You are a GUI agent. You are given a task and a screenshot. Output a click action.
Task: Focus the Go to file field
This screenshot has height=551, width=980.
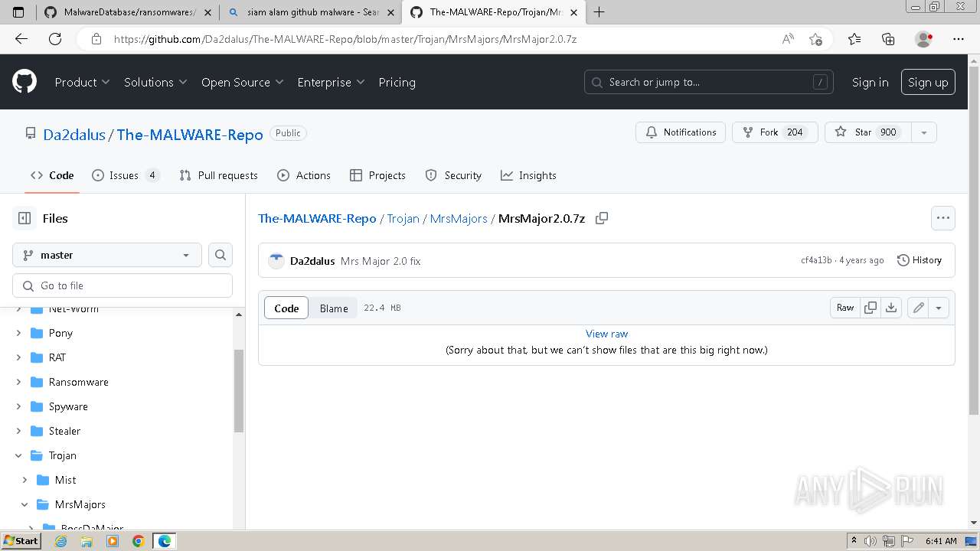[x=122, y=285]
